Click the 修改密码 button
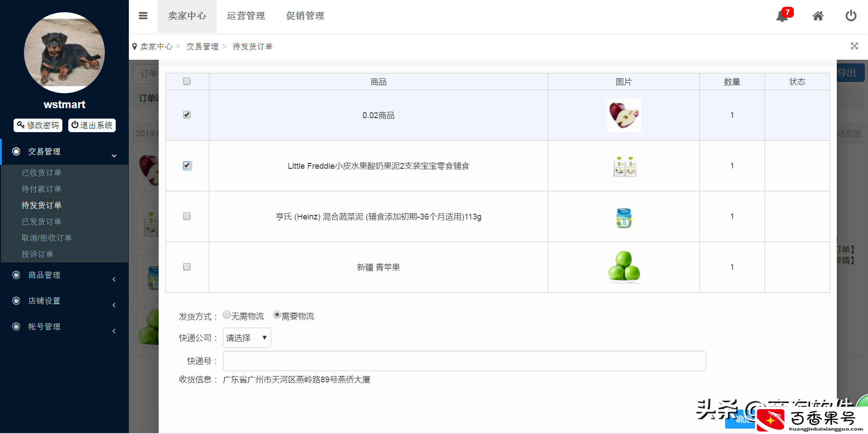 tap(38, 125)
